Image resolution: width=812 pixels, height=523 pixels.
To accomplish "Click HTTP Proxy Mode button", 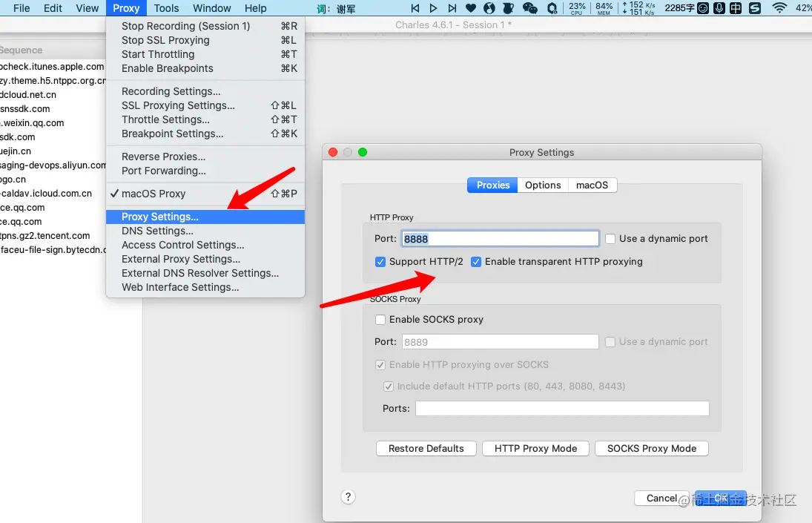I will click(x=535, y=448).
